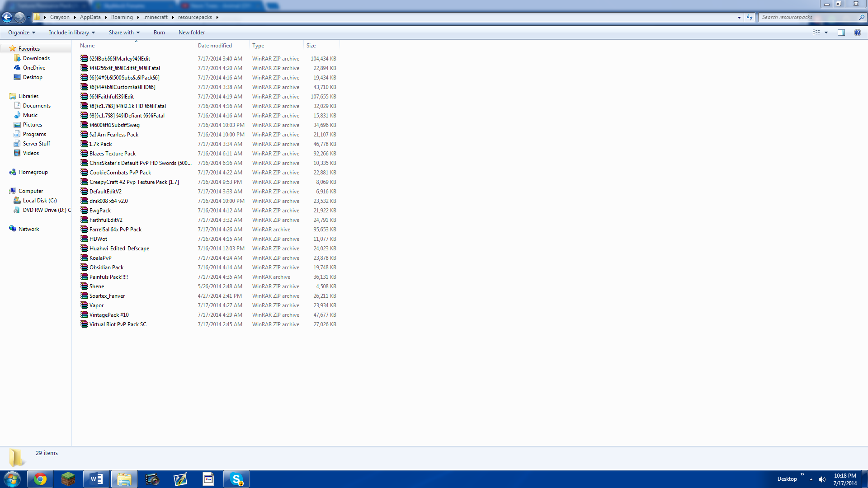Viewport: 868px width, 488px height.
Task: Sort files by Size column header
Action: tap(311, 46)
